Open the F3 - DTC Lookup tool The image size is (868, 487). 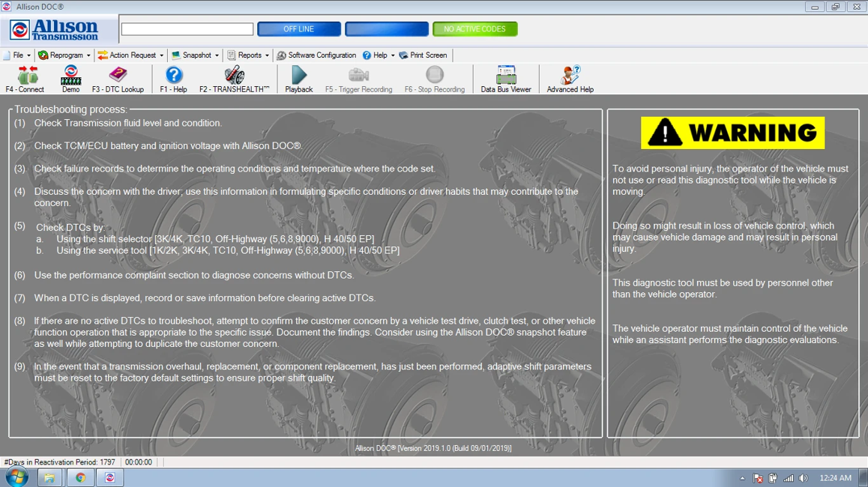click(118, 79)
